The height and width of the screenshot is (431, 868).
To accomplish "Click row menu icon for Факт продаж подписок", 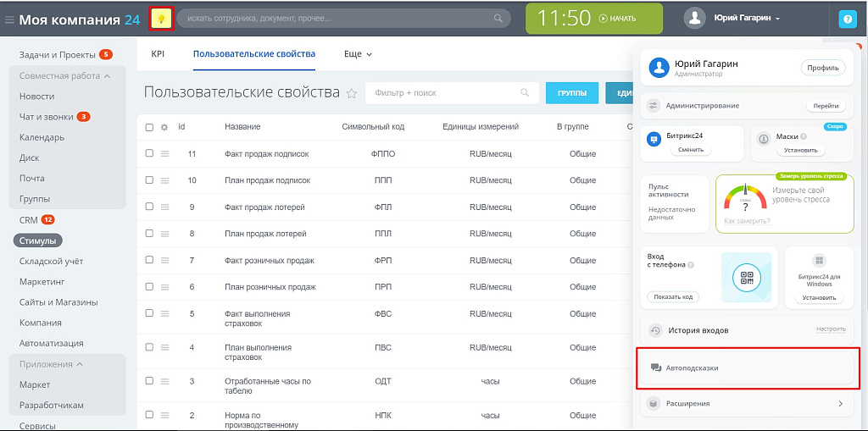I will pos(164,154).
